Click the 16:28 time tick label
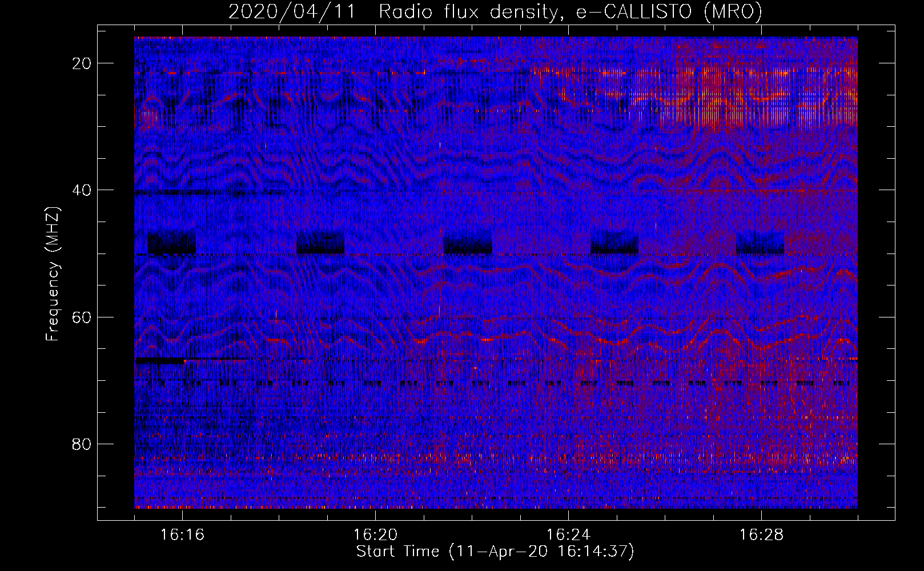 [x=761, y=535]
